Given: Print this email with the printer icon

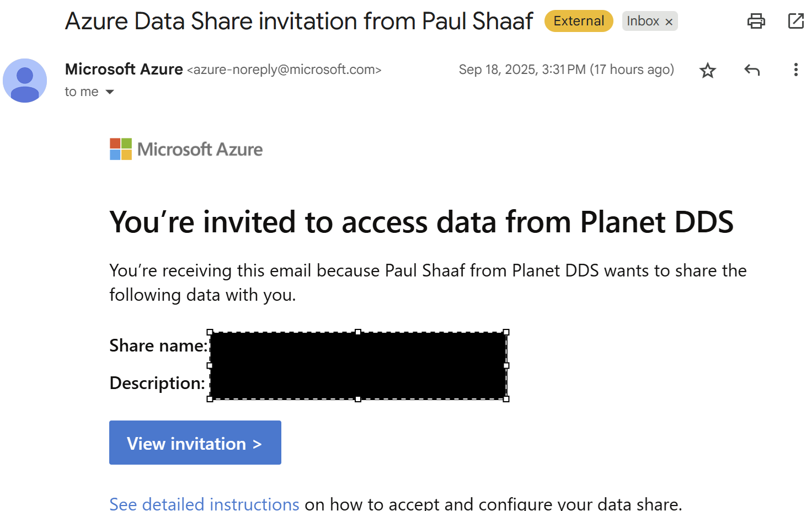Looking at the screenshot, I should pyautogui.click(x=756, y=21).
